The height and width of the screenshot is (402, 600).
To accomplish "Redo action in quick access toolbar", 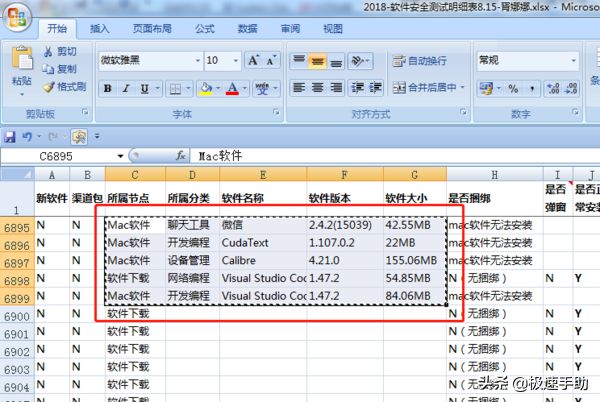I will click(53, 137).
